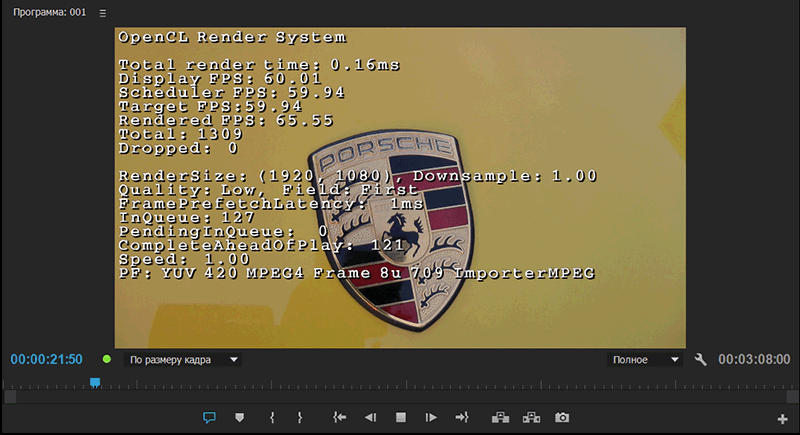The image size is (800, 435).
Task: Stop playback with the square button
Action: pos(401,418)
